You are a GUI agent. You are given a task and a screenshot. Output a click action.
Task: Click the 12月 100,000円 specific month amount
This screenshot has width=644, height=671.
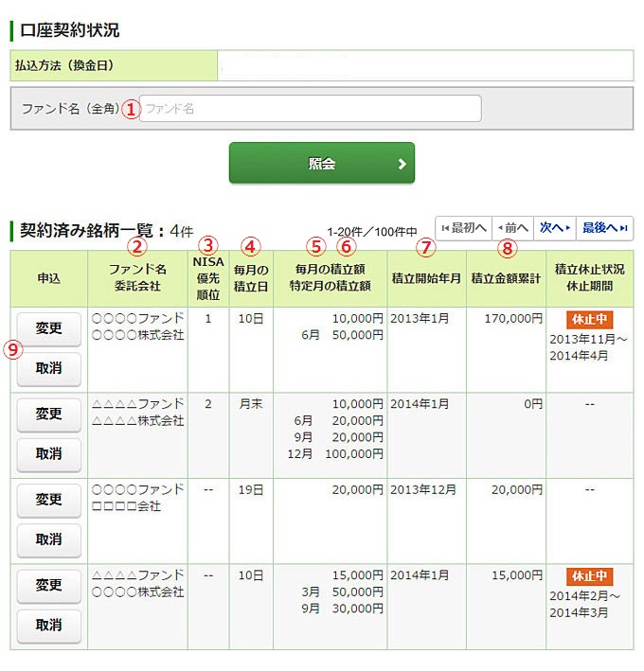335,454
